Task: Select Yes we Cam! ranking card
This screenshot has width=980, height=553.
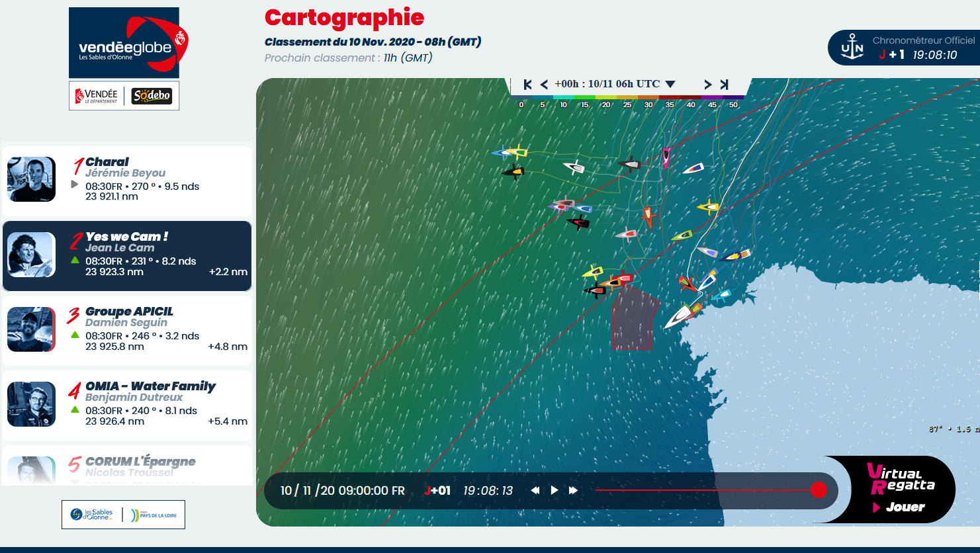Action: tap(127, 256)
